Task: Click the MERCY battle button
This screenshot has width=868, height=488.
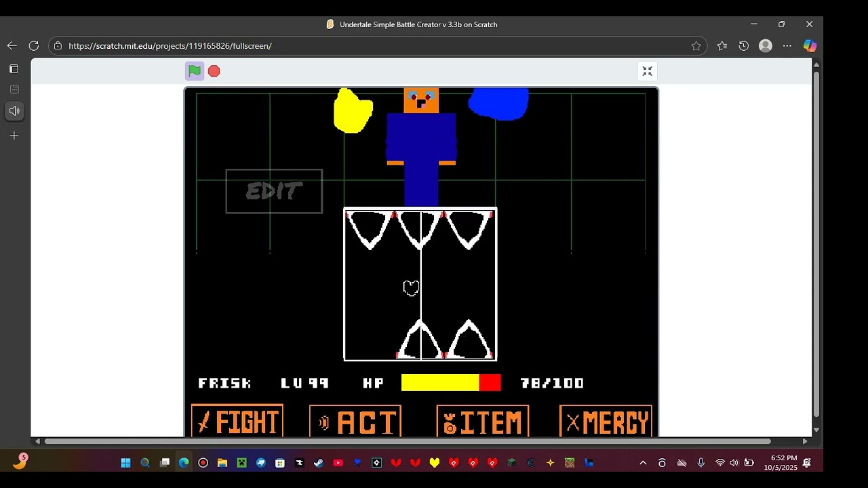Action: pyautogui.click(x=606, y=422)
